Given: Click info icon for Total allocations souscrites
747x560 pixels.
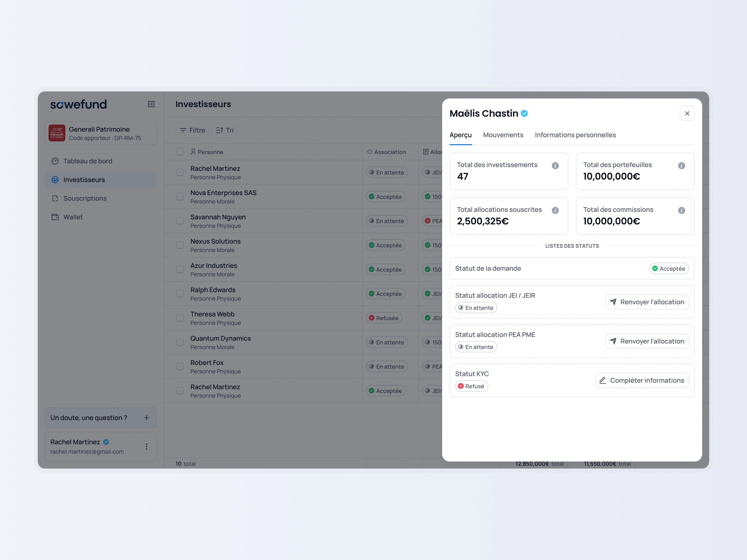Looking at the screenshot, I should coord(555,211).
